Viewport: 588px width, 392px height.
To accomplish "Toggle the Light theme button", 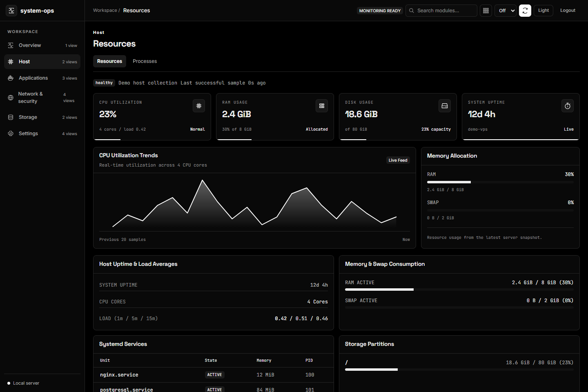I will click(543, 11).
